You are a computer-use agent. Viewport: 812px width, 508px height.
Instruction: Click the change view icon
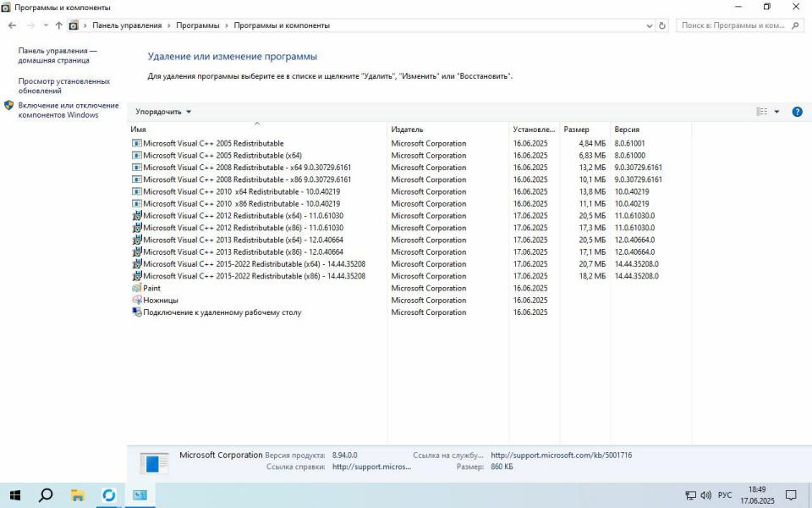(762, 112)
